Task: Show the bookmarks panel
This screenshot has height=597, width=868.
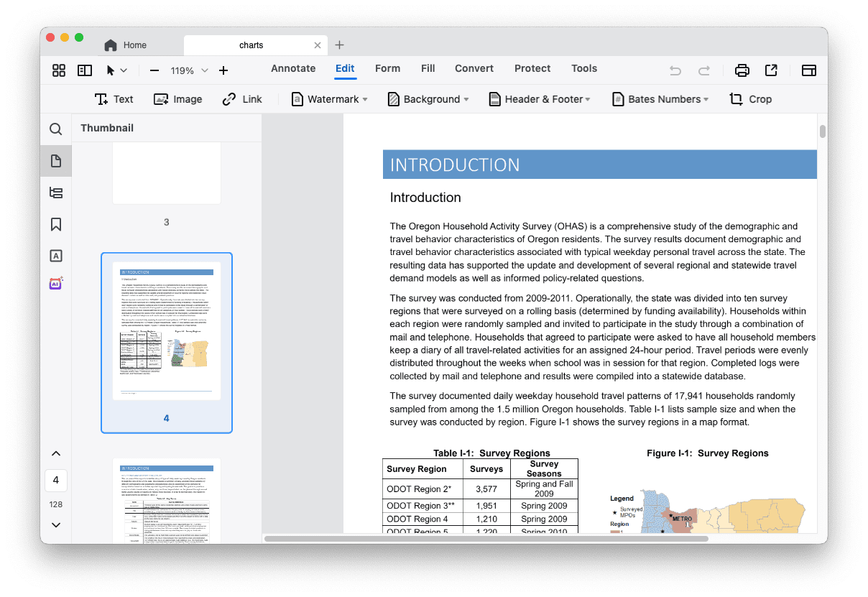Action: point(55,224)
